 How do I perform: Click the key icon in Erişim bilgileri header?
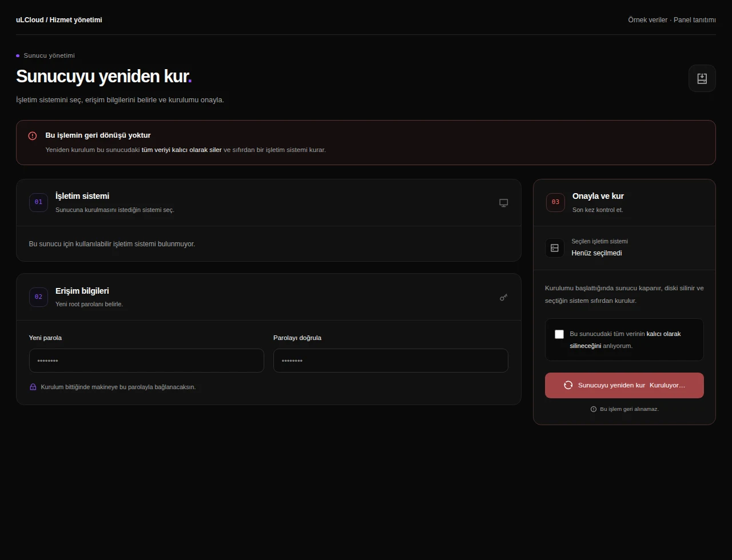503,297
